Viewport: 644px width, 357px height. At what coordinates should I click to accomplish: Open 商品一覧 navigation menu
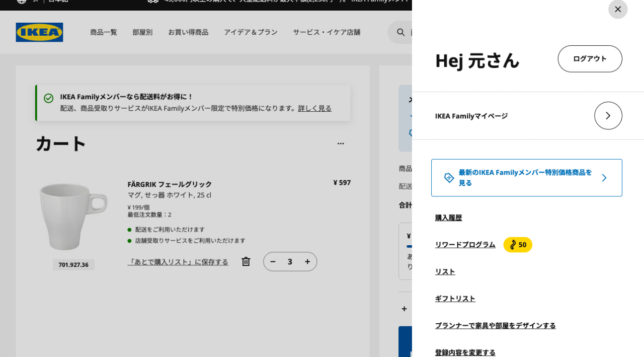tap(104, 32)
